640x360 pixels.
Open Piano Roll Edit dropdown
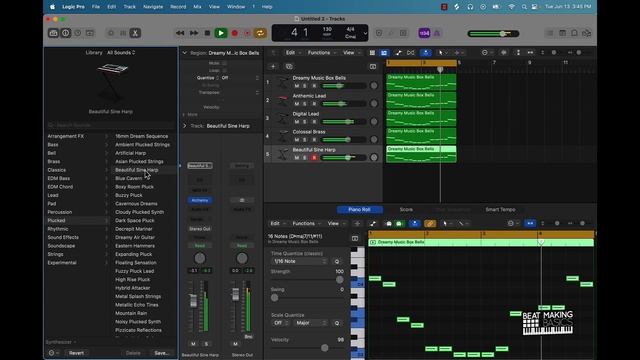(278, 223)
